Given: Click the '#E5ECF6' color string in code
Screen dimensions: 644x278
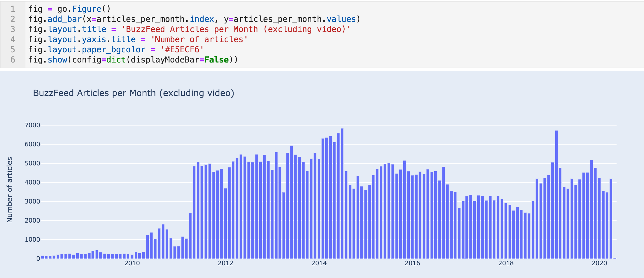Looking at the screenshot, I should (x=182, y=50).
